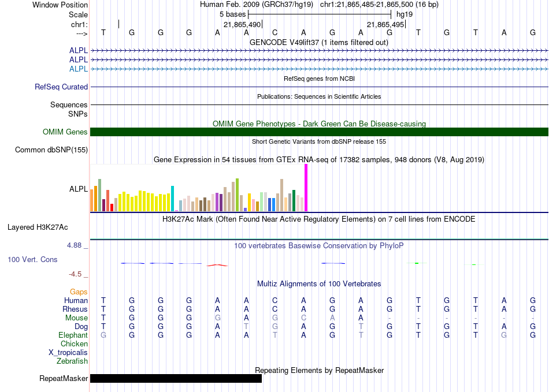Screen dimensions: 549x392
Task: Click the RepeatMasker side label
Action: [64, 378]
